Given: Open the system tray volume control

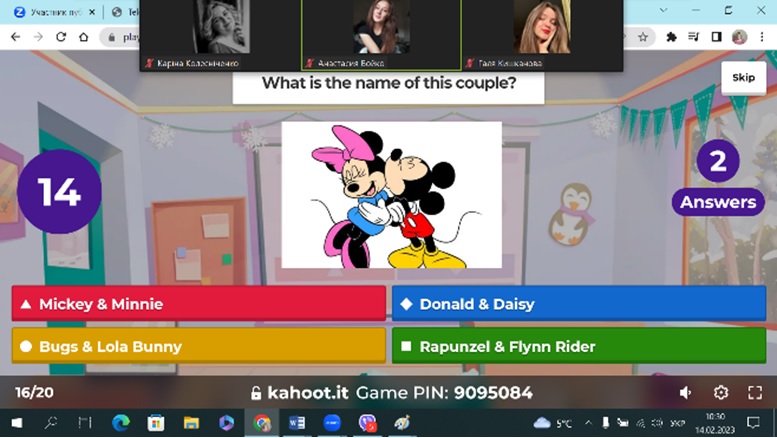Looking at the screenshot, I should pyautogui.click(x=657, y=423).
